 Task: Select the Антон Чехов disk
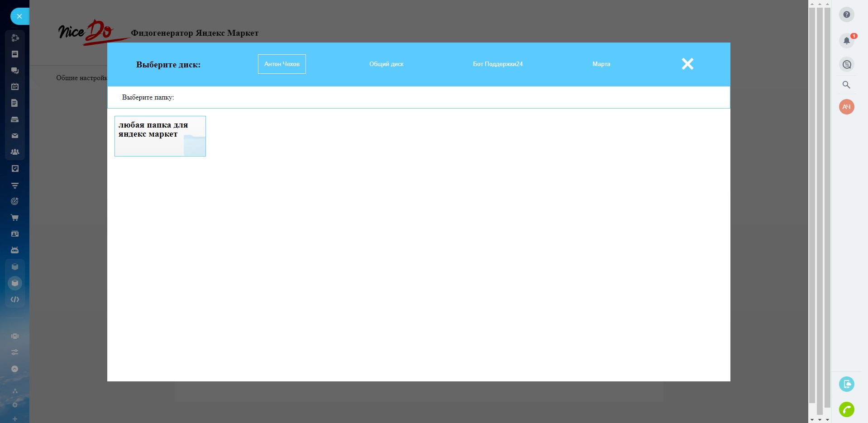coord(282,64)
